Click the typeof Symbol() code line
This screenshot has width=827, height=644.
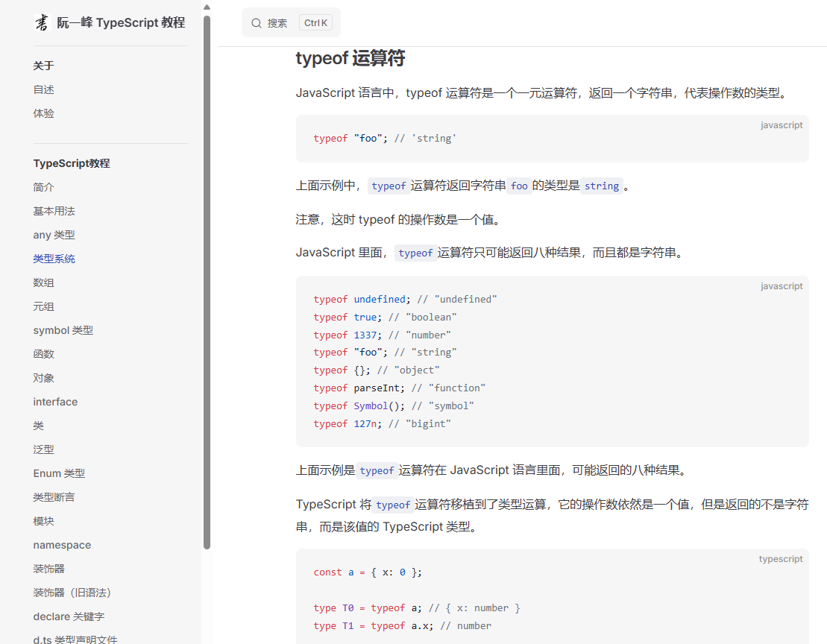(x=394, y=405)
